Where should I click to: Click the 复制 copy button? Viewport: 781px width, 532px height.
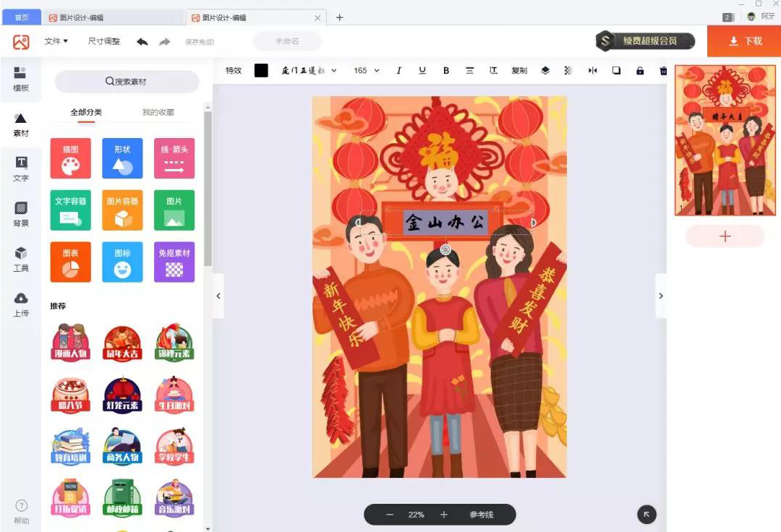point(519,71)
